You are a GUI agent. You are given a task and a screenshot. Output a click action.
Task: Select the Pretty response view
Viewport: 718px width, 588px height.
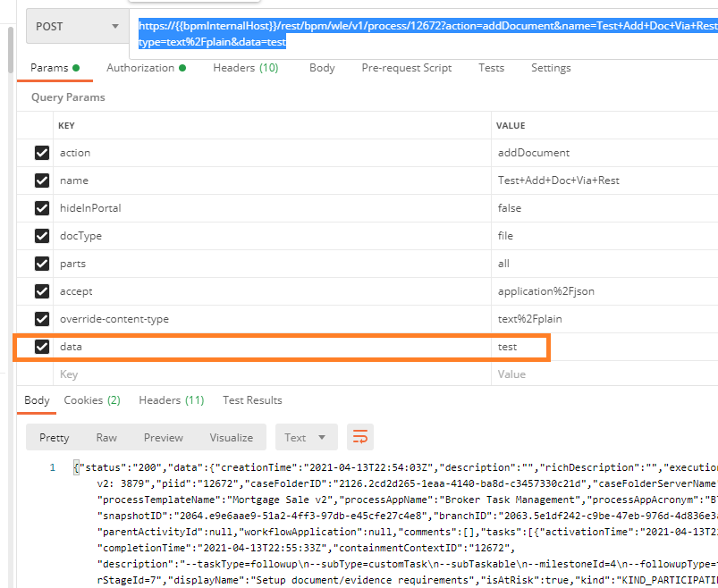click(x=54, y=438)
